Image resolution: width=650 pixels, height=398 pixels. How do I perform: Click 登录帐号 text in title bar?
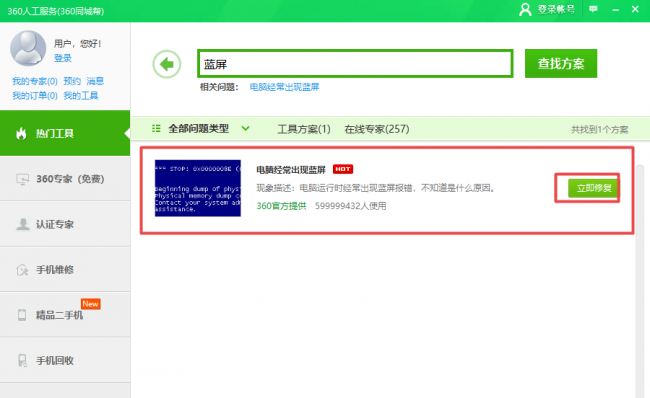(556, 9)
